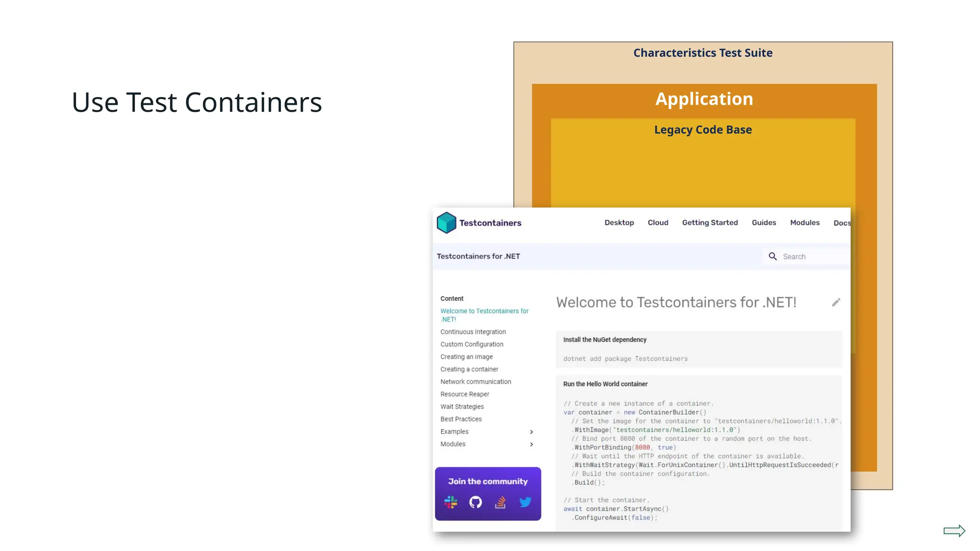This screenshot has height=551, width=980.
Task: Open the Stack Overflow community icon
Action: pyautogui.click(x=501, y=502)
